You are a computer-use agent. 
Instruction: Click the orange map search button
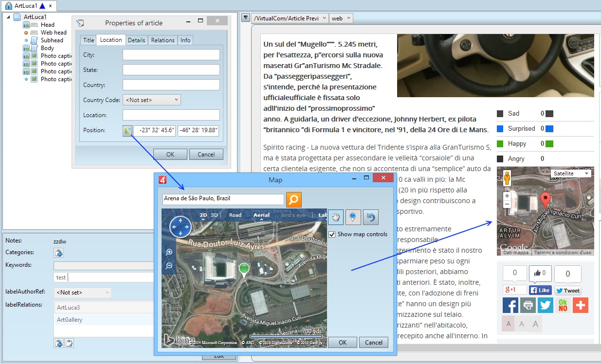294,199
